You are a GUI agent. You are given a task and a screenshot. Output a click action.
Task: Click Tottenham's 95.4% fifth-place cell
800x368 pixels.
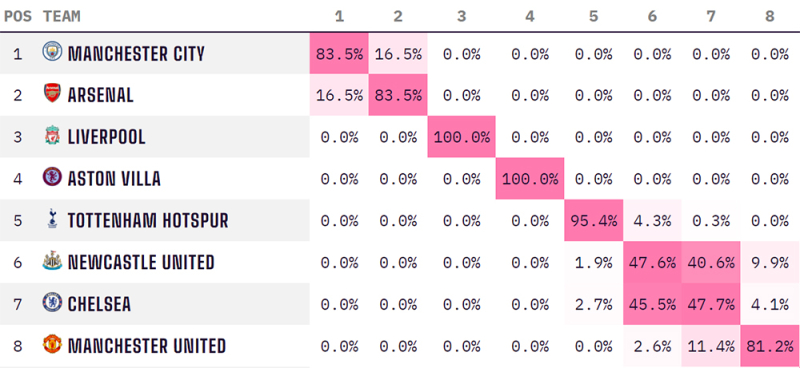point(593,220)
